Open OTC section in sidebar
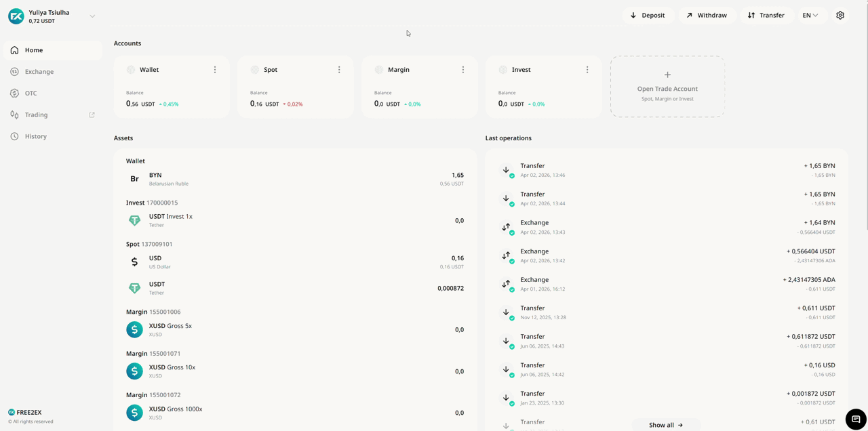The width and height of the screenshot is (868, 431). [x=31, y=94]
